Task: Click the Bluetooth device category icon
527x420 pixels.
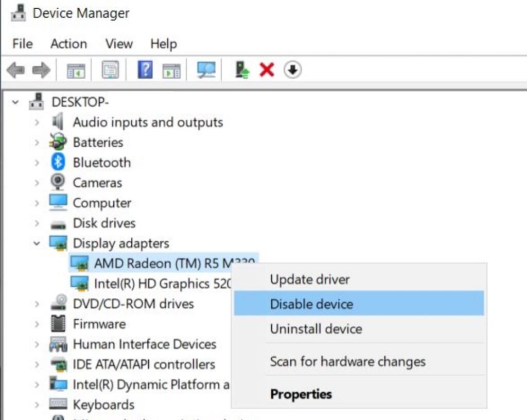Action: point(58,162)
